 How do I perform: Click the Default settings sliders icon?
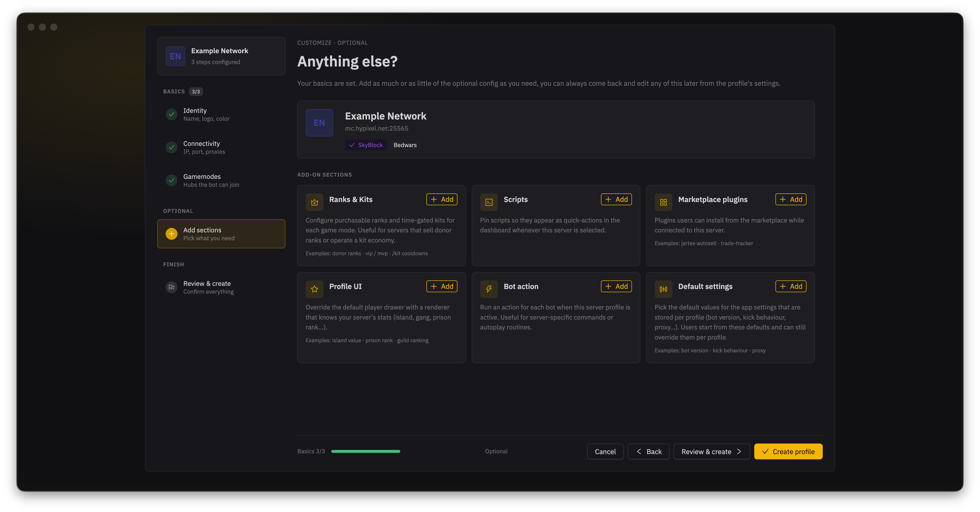click(663, 289)
